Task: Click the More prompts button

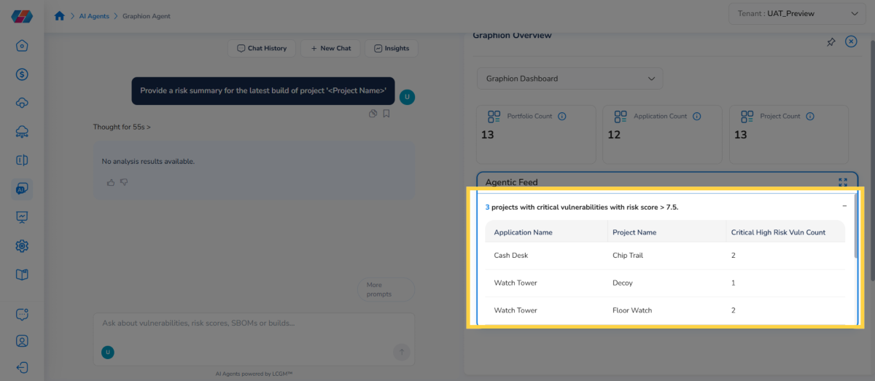Action: [386, 289]
